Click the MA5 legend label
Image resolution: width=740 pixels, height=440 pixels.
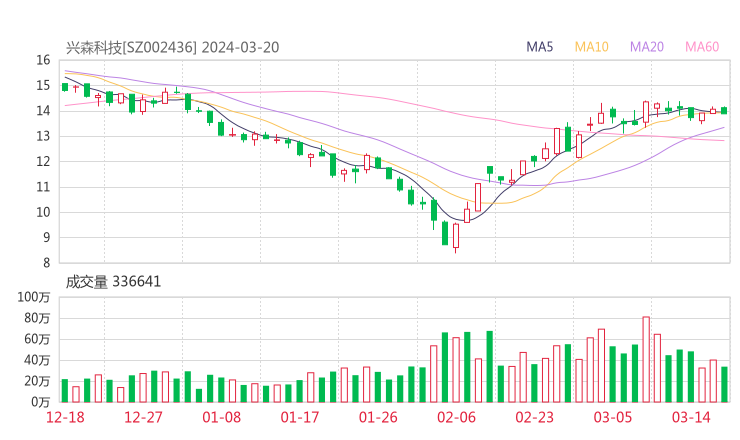tap(539, 47)
